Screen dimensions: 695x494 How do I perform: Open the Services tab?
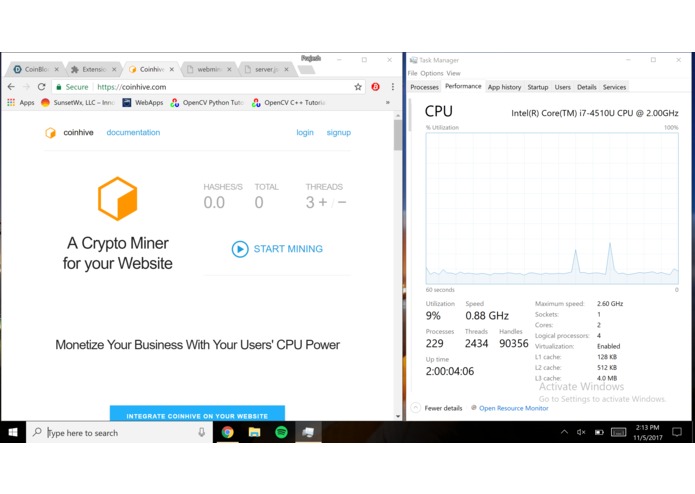[x=614, y=87]
